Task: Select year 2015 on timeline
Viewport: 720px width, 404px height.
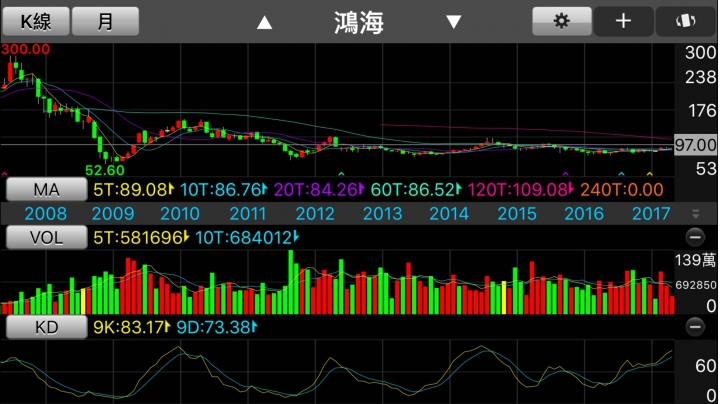Action: pos(517,214)
